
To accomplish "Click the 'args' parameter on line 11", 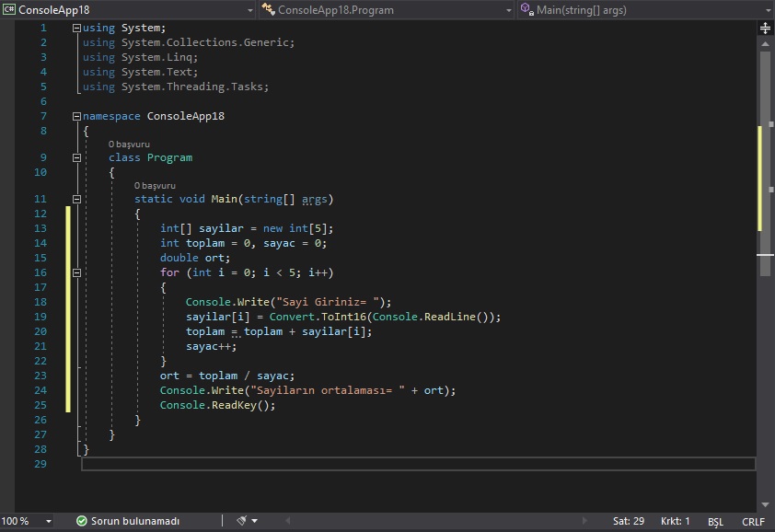I will (x=315, y=199).
